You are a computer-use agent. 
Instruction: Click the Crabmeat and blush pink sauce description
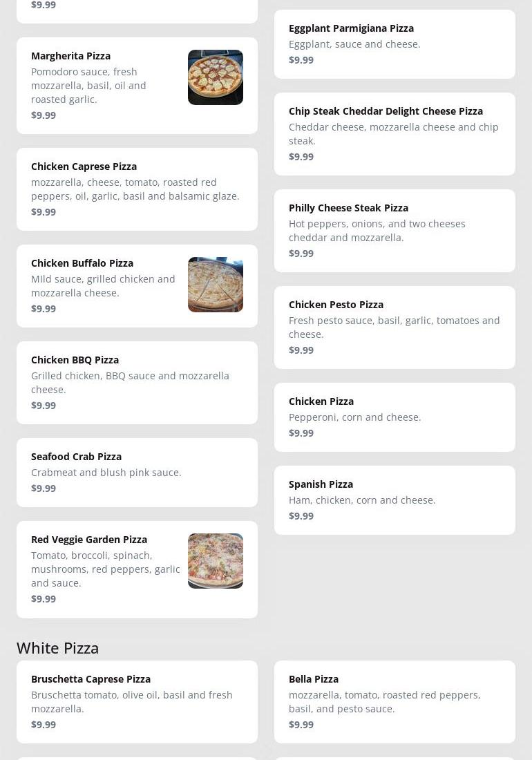(106, 473)
